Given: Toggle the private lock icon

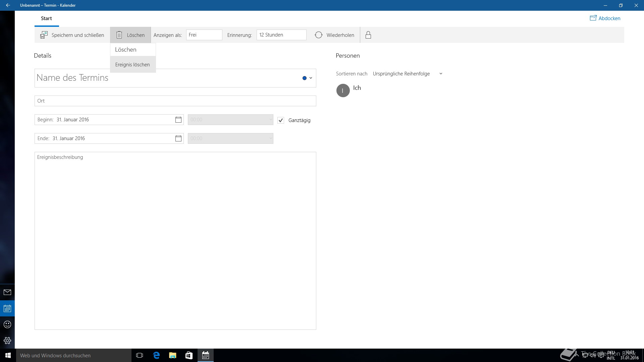Looking at the screenshot, I should (368, 35).
